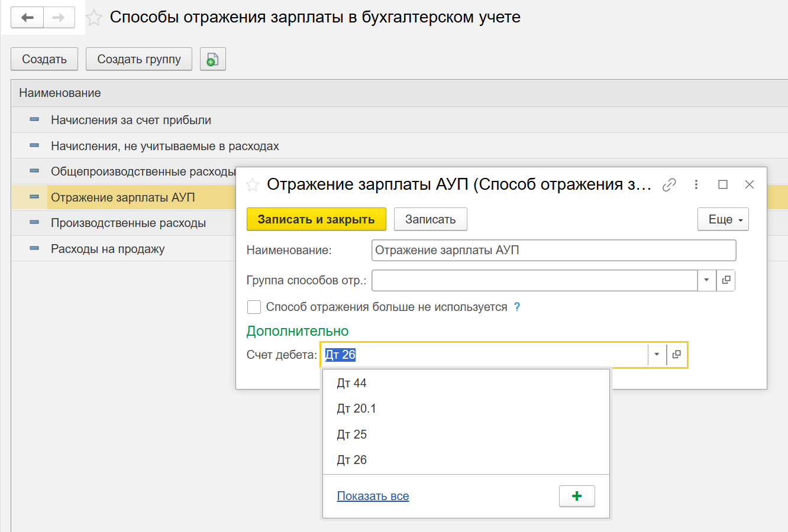Click the Записать button
The height and width of the screenshot is (532, 788).
pos(431,219)
